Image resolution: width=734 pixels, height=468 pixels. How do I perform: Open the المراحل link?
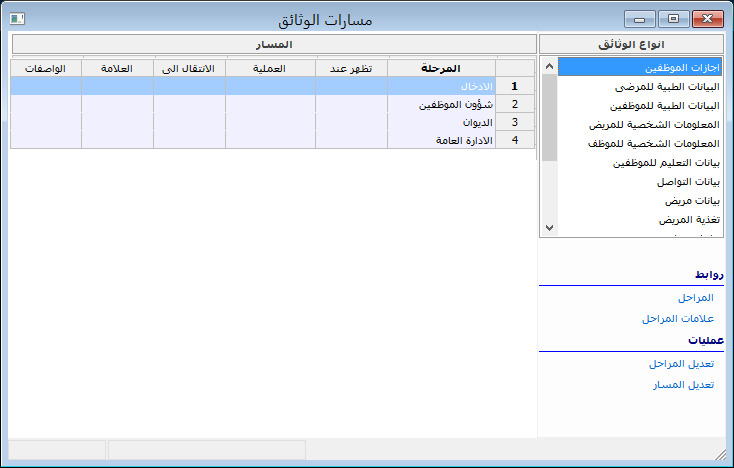695,298
